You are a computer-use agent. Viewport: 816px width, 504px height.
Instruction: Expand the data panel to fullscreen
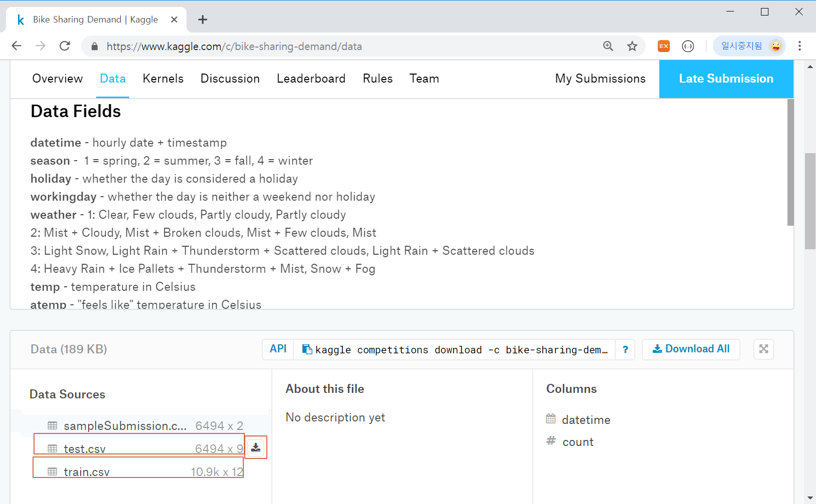pos(763,349)
